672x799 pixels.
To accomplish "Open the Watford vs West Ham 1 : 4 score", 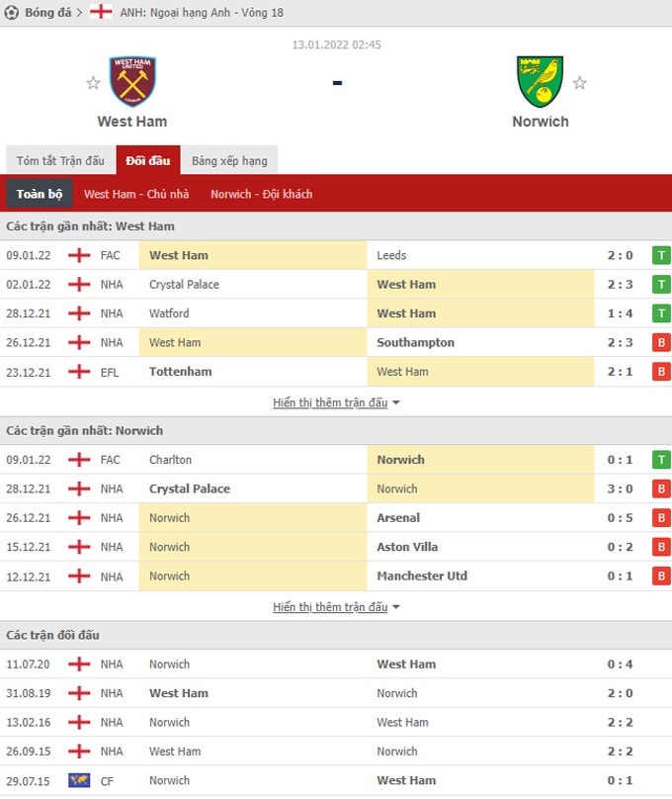I will pos(620,313).
